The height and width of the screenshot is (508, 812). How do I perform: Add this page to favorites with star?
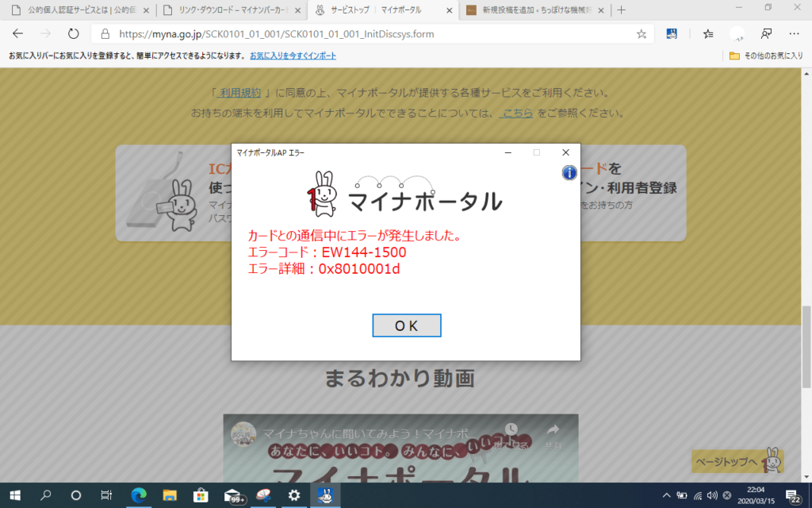point(642,34)
